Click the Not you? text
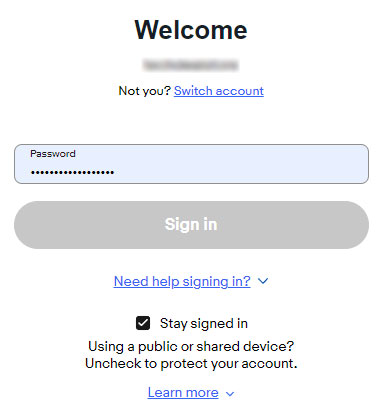 coord(145,91)
